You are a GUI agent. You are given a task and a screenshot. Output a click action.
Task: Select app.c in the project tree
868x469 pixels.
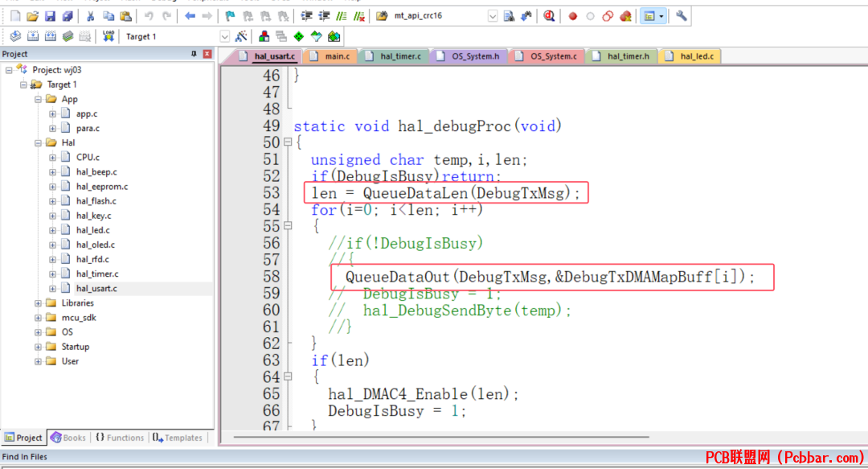point(86,113)
